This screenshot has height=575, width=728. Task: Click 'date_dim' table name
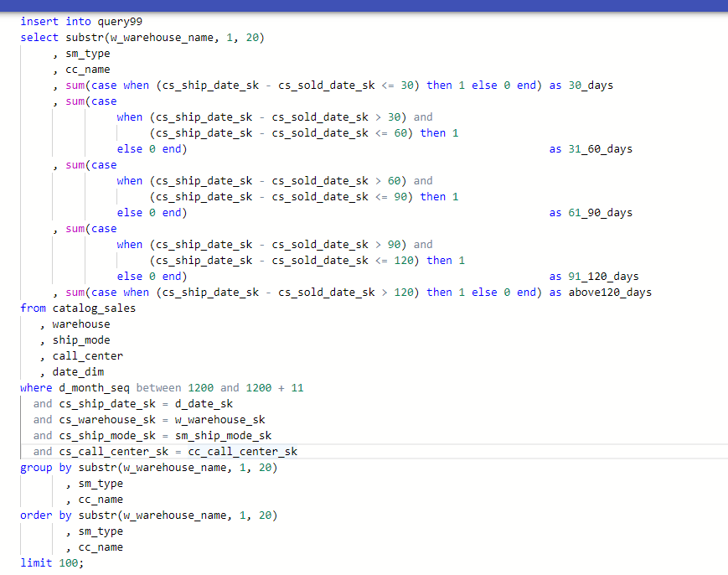[78, 372]
